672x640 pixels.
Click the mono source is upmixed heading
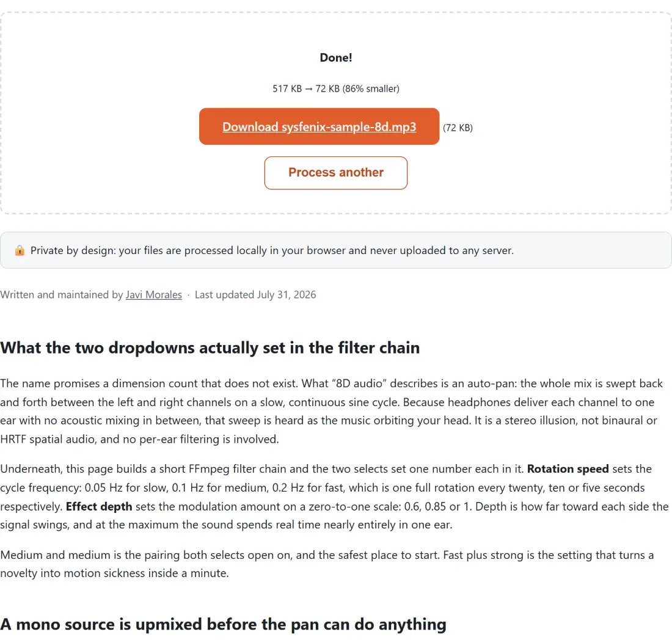click(x=223, y=625)
